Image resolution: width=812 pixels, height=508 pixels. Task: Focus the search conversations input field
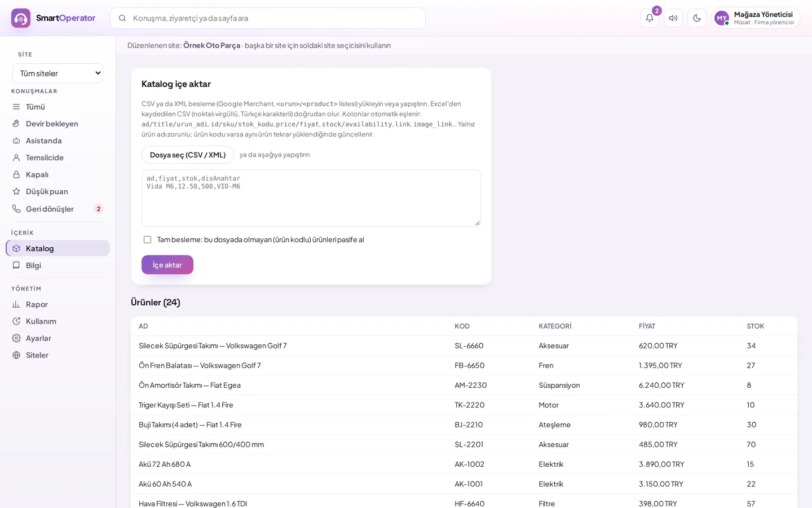click(268, 18)
